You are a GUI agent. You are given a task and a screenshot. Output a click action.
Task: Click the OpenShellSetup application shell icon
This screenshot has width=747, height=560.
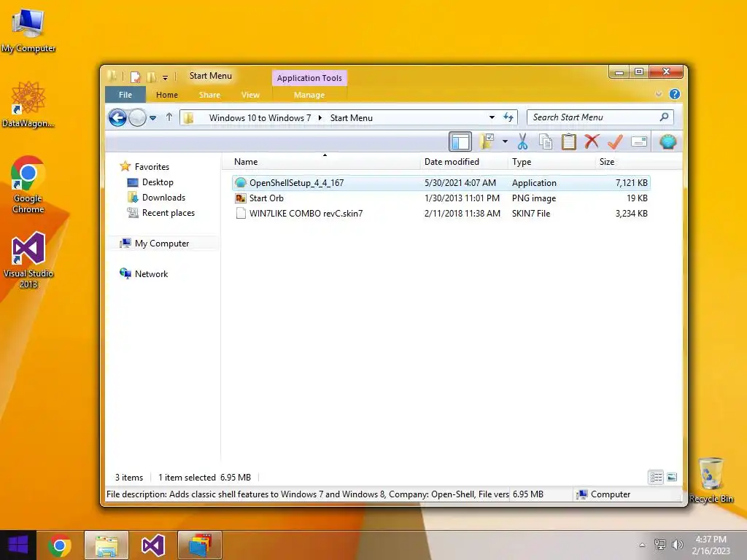241,183
